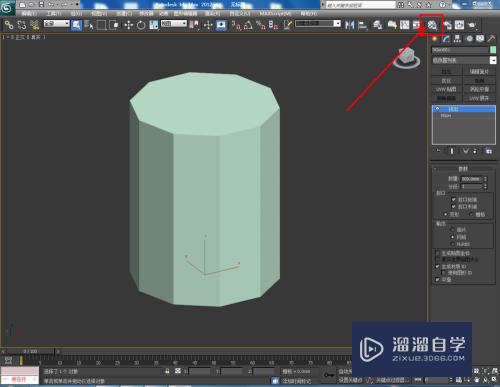Activate the Select and Move tool
Image resolution: width=500 pixels, height=387 pixels.
[x=129, y=25]
